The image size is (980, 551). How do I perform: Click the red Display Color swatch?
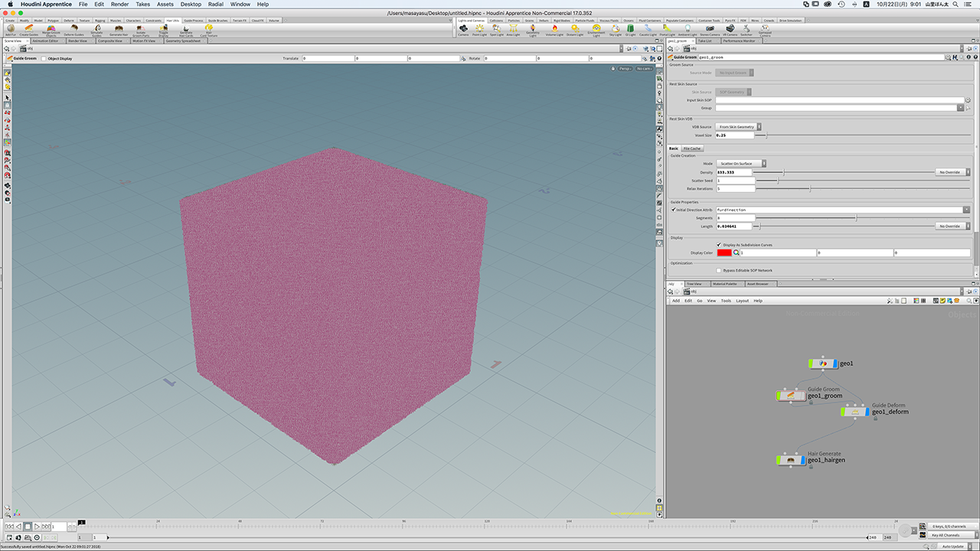[x=724, y=253]
